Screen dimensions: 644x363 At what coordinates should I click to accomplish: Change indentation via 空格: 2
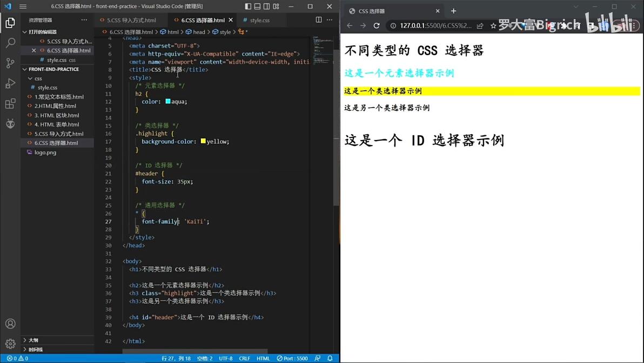205,359
